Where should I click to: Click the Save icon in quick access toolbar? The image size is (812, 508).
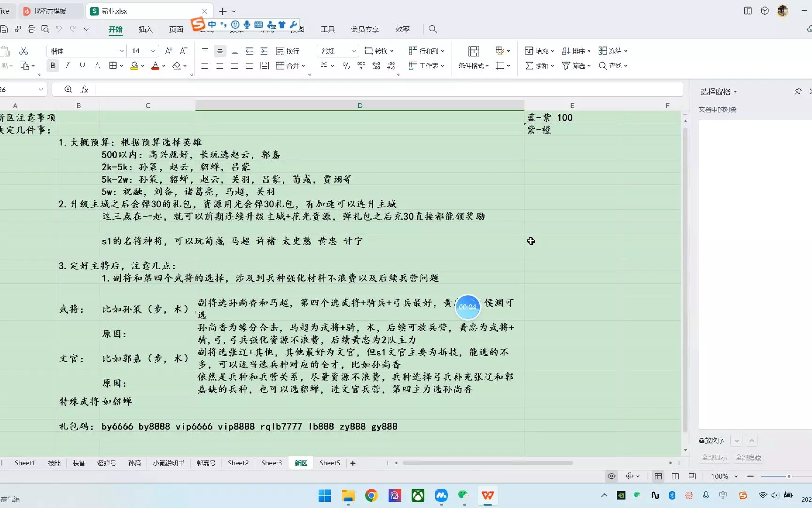pyautogui.click(x=4, y=29)
